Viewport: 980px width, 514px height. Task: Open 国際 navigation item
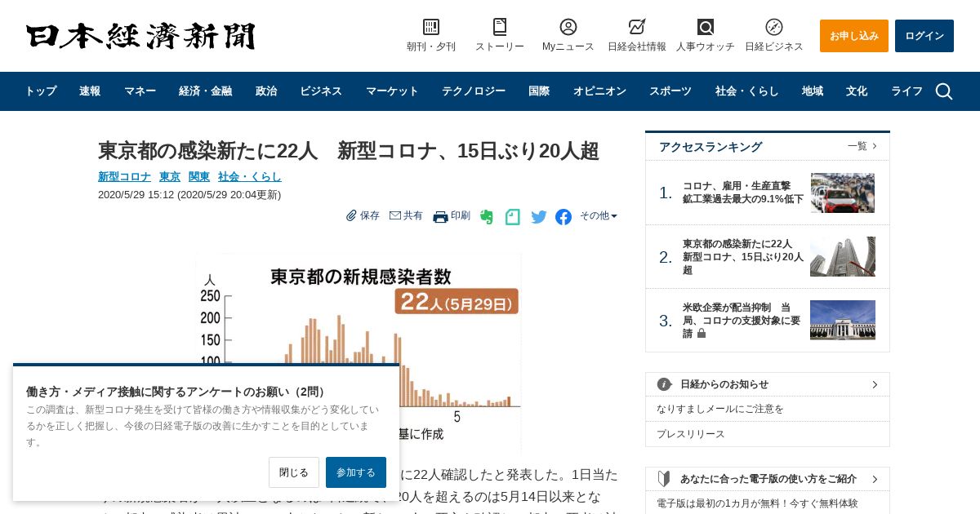tap(539, 91)
